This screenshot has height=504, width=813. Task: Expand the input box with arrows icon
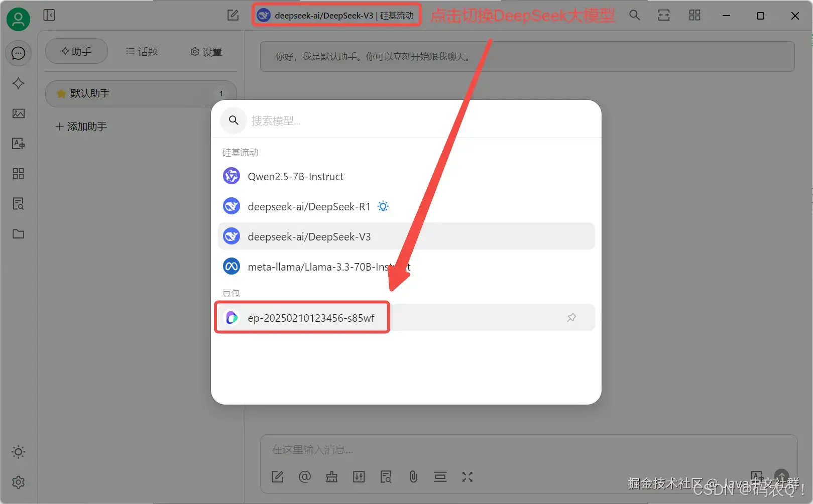pyautogui.click(x=468, y=477)
